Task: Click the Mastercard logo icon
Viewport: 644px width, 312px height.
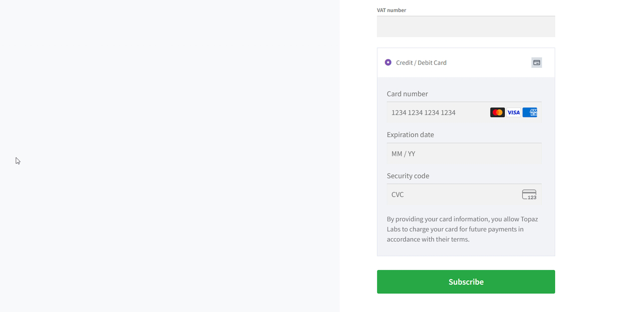Action: pos(497,113)
